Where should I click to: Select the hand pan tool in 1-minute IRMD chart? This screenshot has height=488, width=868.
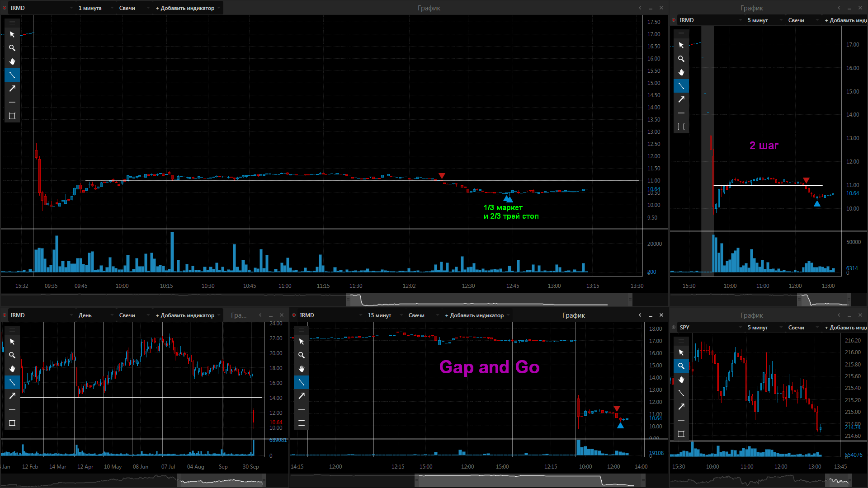[x=12, y=61]
